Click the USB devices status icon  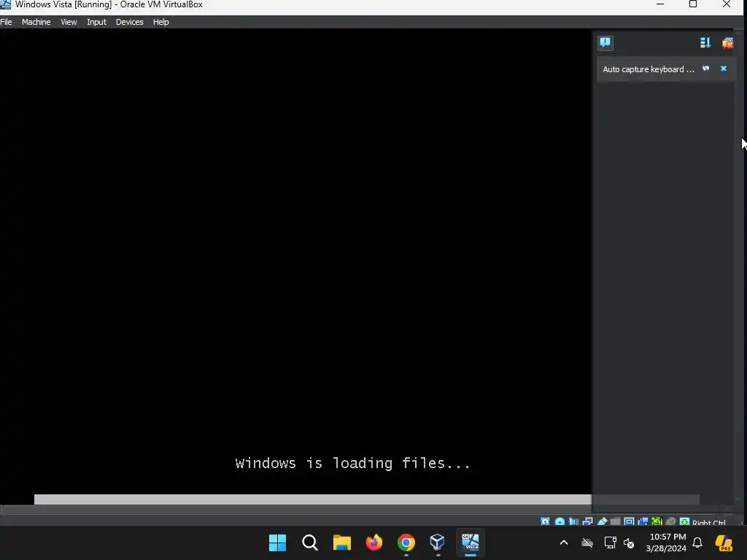click(x=602, y=521)
